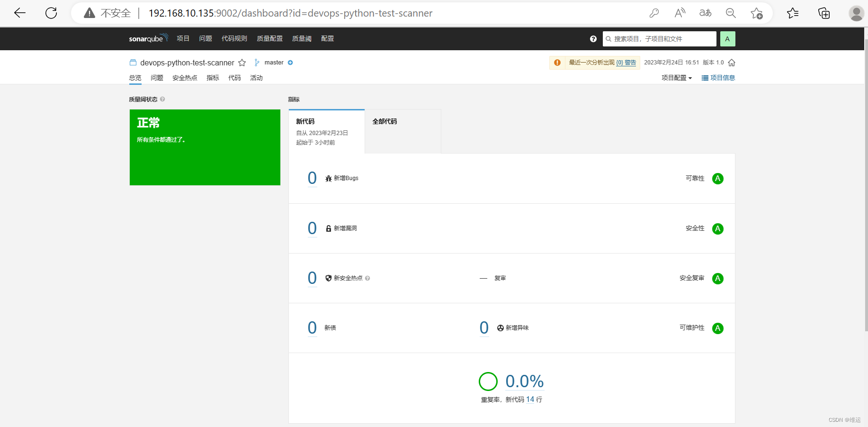Select the Overview project tab
Image resolution: width=868 pixels, height=427 pixels.
pyautogui.click(x=135, y=78)
